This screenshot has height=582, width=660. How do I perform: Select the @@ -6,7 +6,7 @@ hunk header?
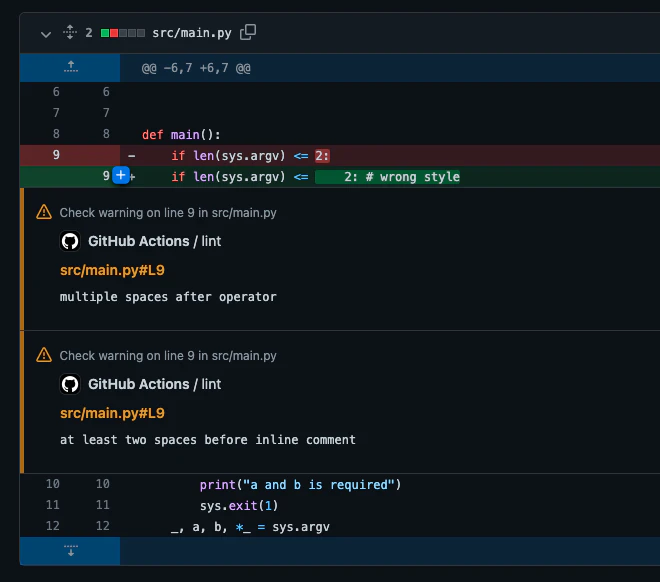point(196,68)
